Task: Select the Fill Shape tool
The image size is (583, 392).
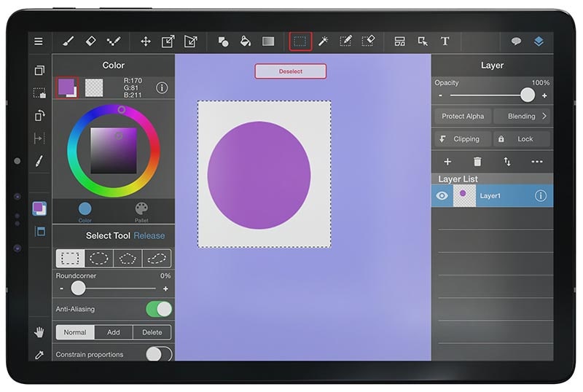Action: 223,42
